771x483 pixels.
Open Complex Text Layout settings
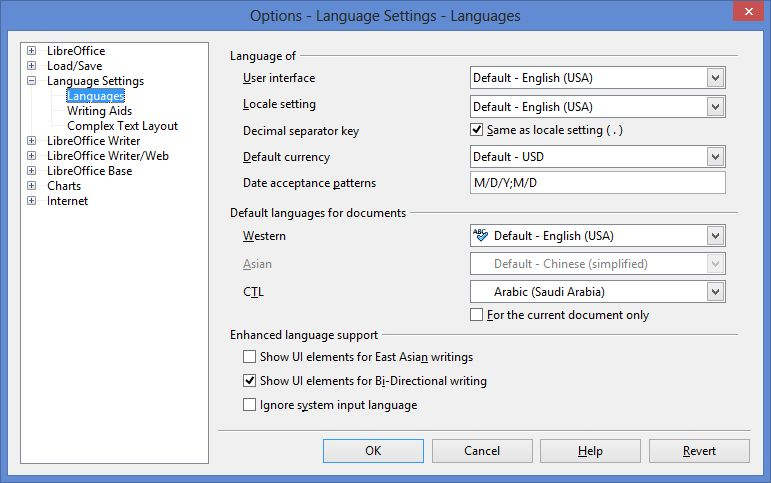point(122,126)
